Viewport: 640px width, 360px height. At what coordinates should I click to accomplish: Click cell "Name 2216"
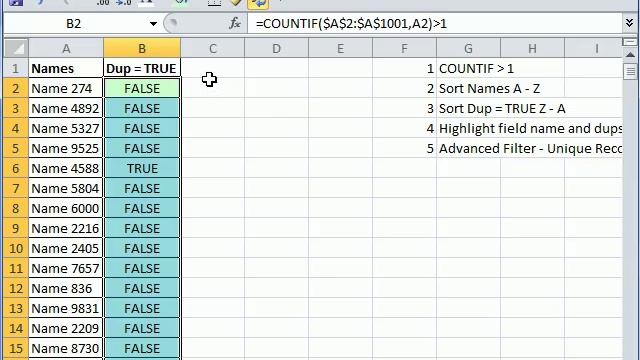[x=66, y=228]
